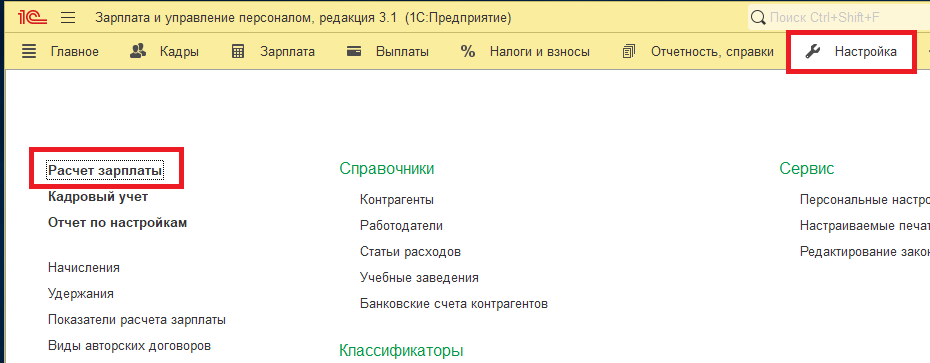930x363 pixels.
Task: Open Показатели расчета зарплаты
Action: 137,320
